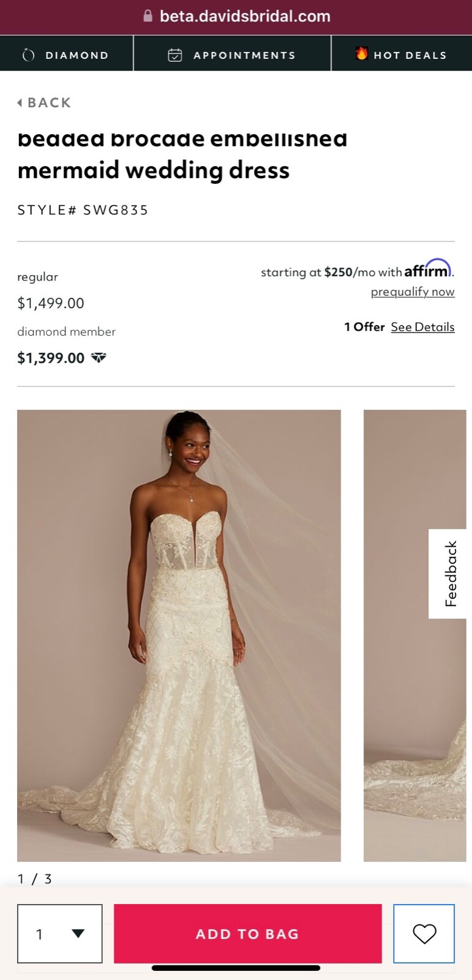The image size is (472, 980).
Task: Select the quantity box showing 1
Action: pyautogui.click(x=60, y=933)
